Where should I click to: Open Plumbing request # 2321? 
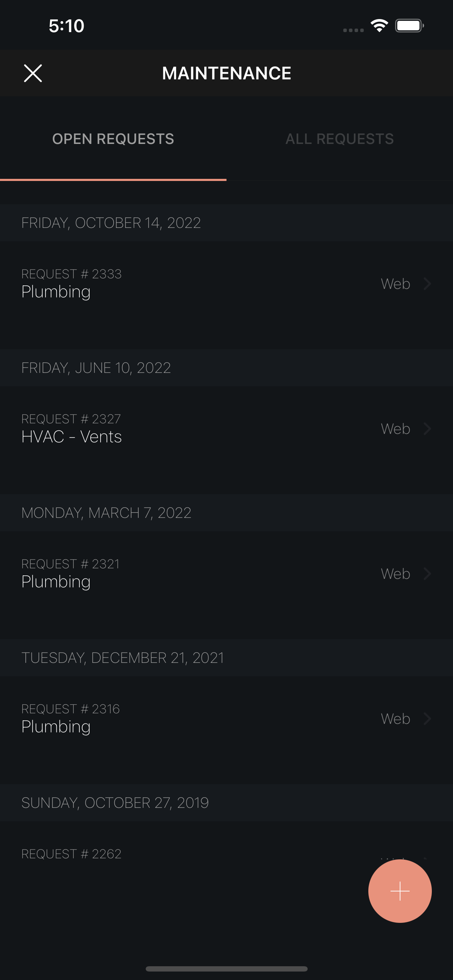226,574
